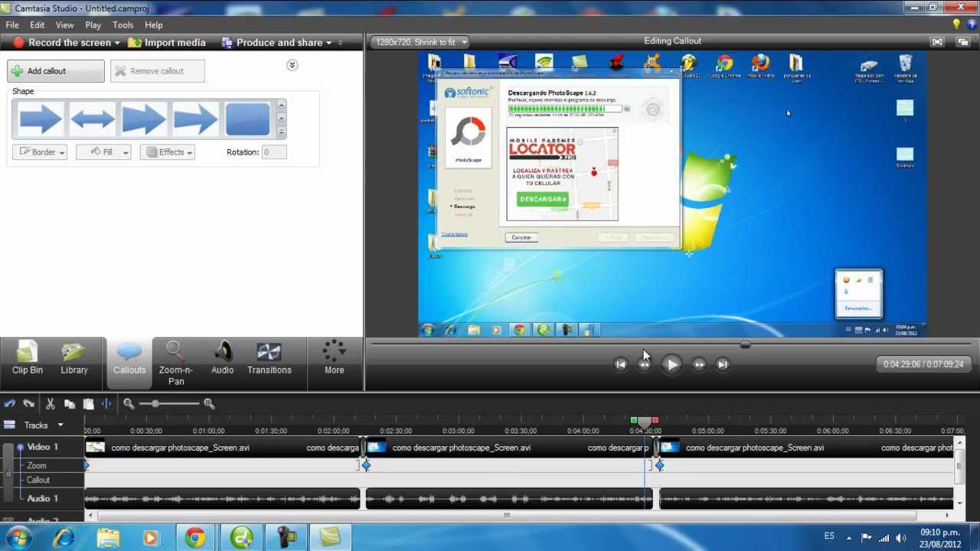Click the fast-forward step button
The height and width of the screenshot is (551, 980).
pos(699,365)
